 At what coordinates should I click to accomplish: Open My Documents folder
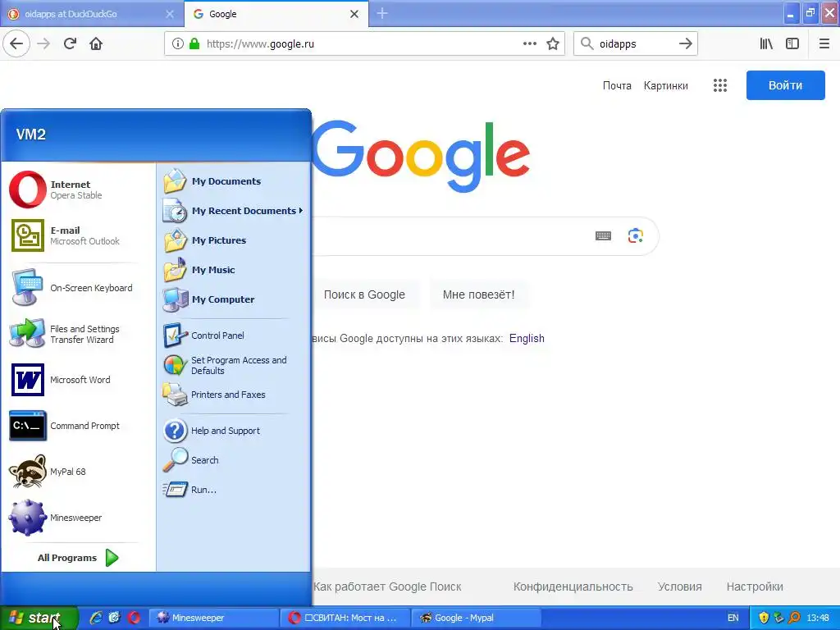234,181
